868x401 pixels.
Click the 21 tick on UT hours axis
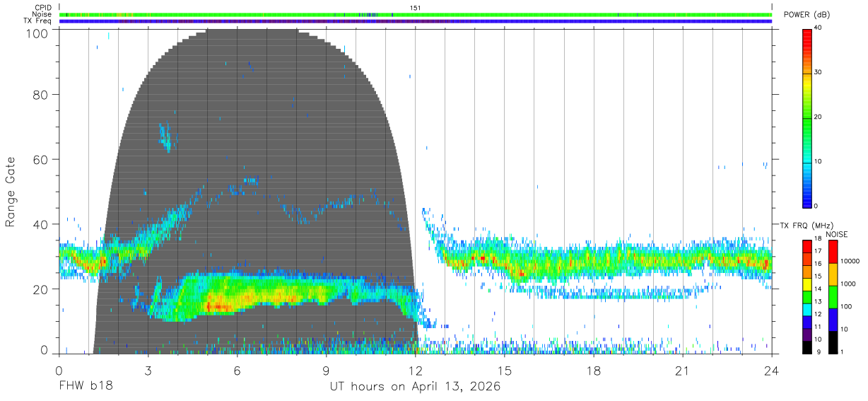click(x=683, y=371)
